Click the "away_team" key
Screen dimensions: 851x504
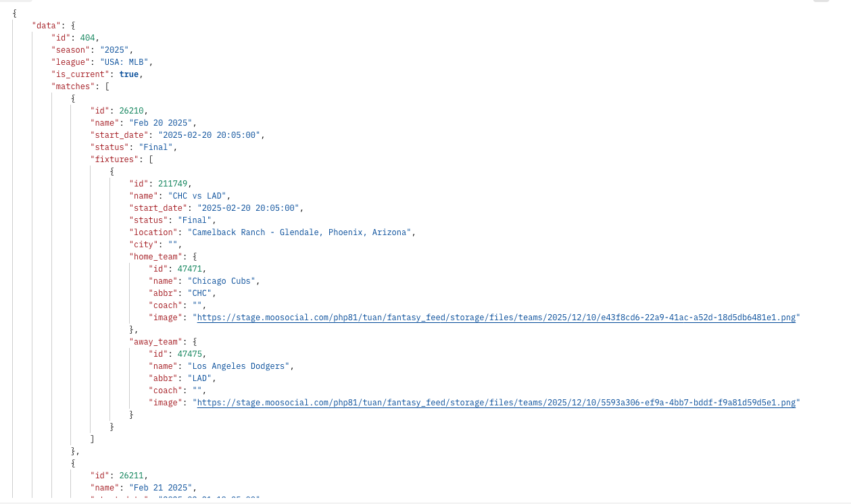coord(156,342)
